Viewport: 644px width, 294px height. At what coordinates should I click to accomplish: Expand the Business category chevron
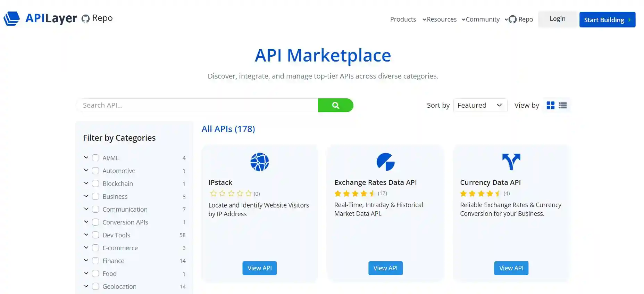[x=86, y=196]
